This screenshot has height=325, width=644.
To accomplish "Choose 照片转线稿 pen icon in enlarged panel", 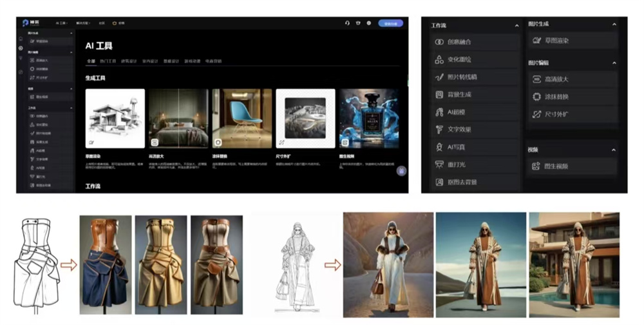I will (x=439, y=77).
